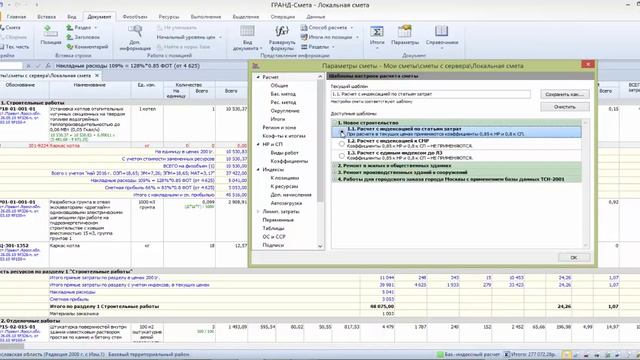Open the Ресурсы ribbon tab
Viewport: 640px width, 360px height.
point(169,17)
